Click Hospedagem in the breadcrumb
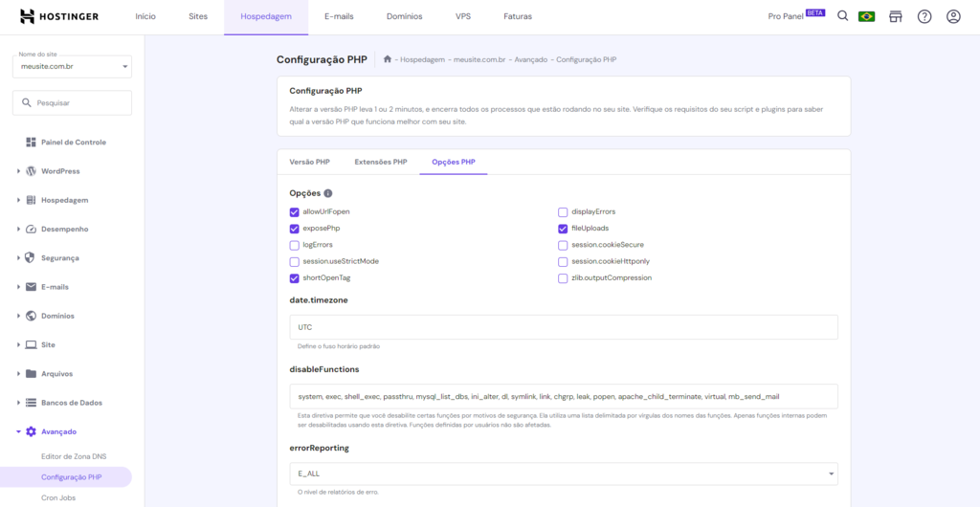The image size is (980, 507). tap(422, 59)
